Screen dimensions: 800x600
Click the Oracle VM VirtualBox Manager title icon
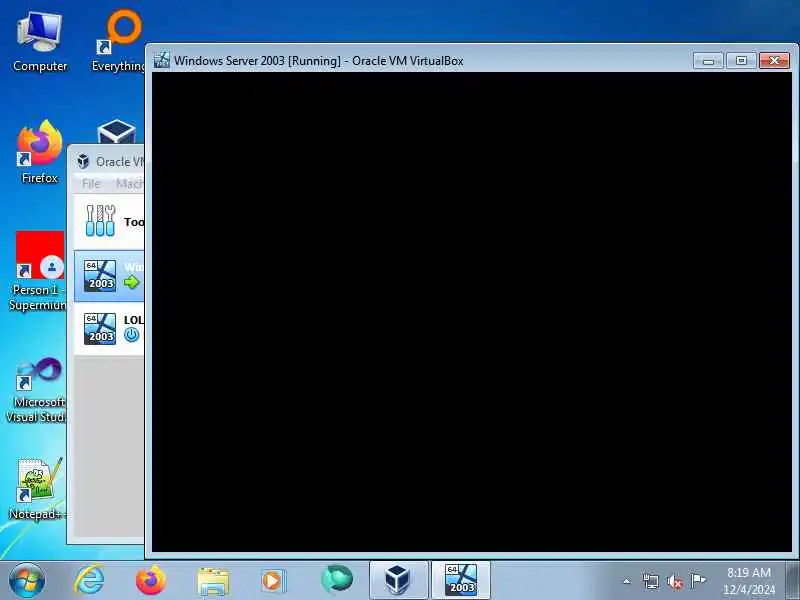click(x=83, y=162)
